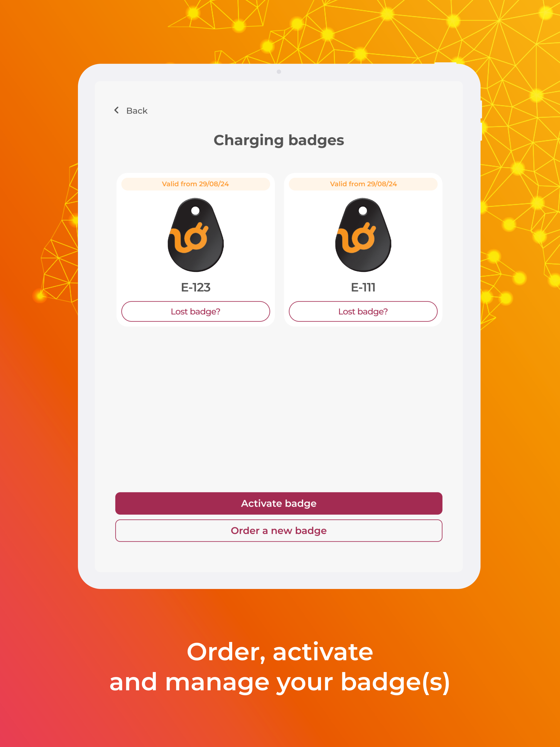Tap the tablet front camera dot
The width and height of the screenshot is (560, 747).
pyautogui.click(x=279, y=72)
